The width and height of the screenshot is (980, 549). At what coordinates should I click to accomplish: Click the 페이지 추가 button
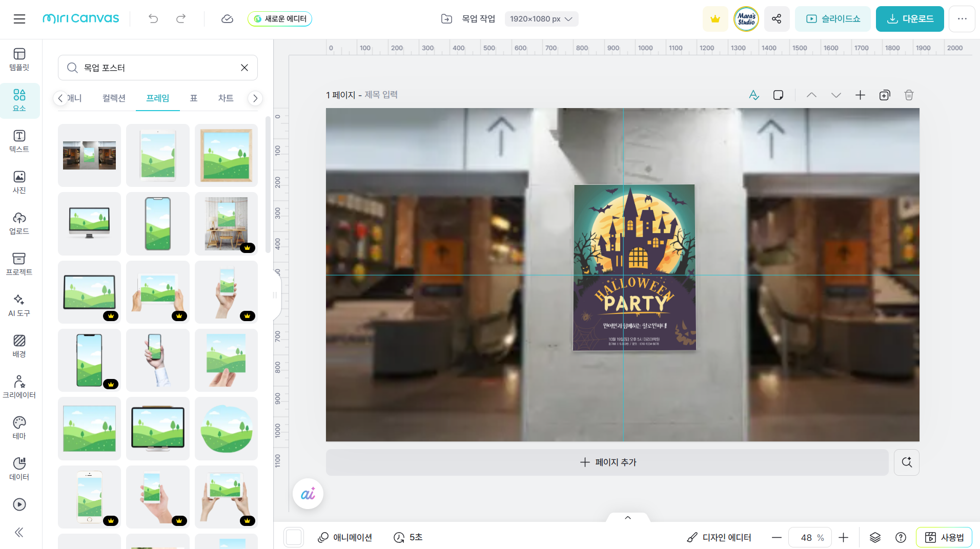(607, 462)
